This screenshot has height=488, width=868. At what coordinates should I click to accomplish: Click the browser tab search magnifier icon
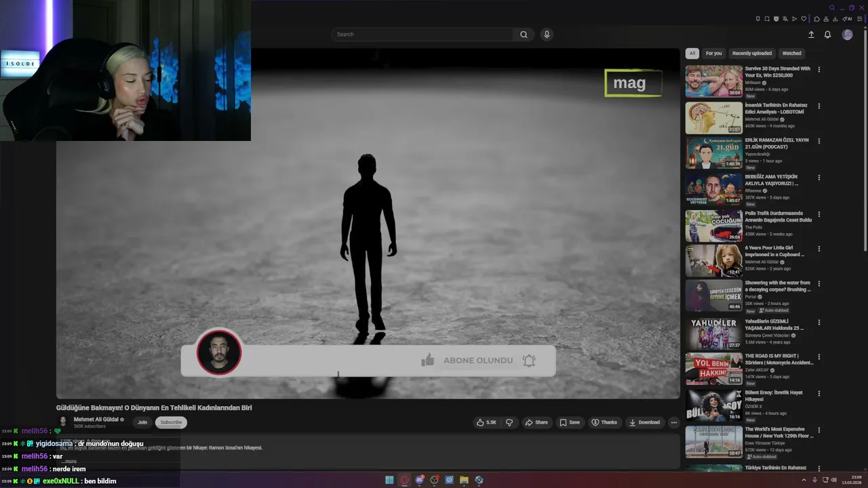tap(832, 7)
